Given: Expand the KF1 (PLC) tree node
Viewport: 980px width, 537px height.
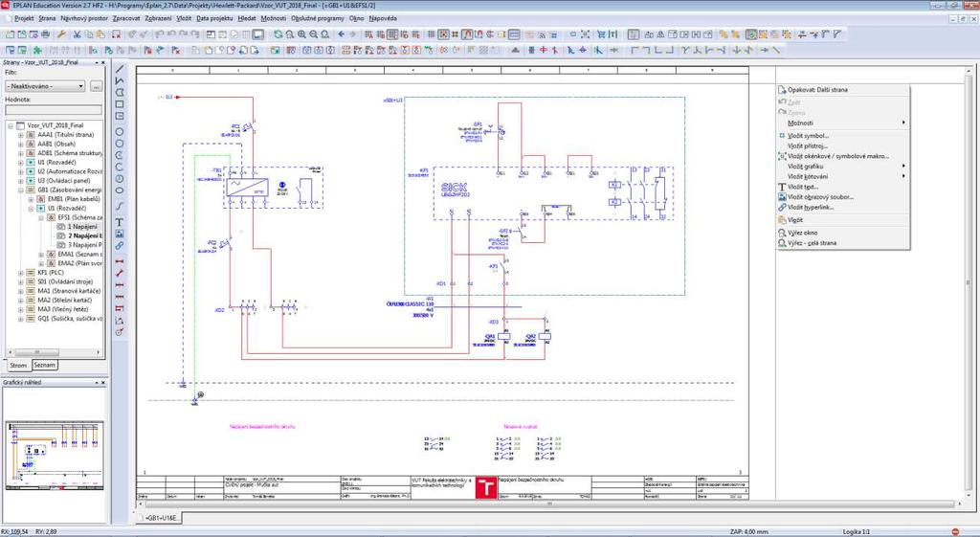Looking at the screenshot, I should (21, 273).
